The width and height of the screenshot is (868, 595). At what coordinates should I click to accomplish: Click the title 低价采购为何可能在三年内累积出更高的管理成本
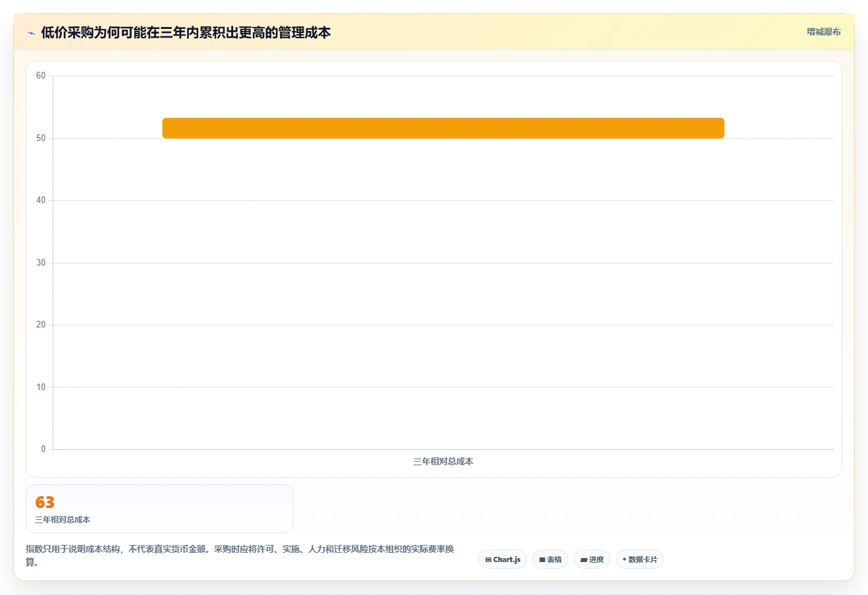(x=186, y=32)
